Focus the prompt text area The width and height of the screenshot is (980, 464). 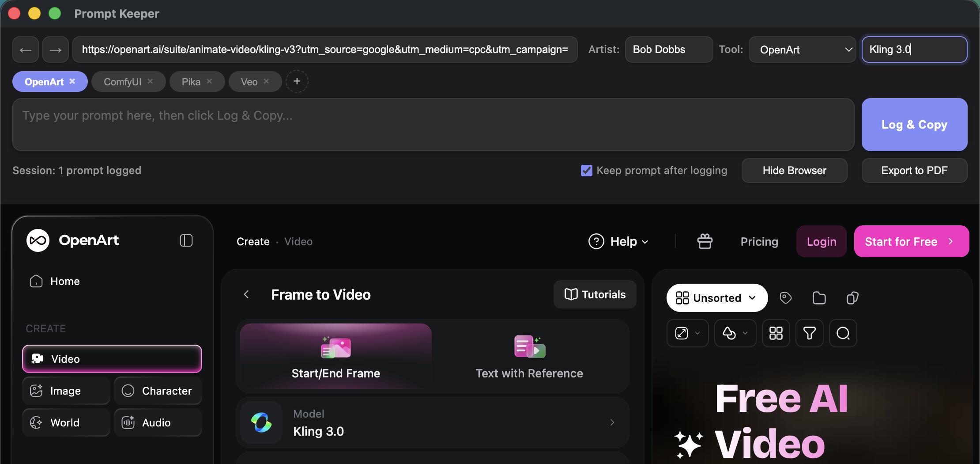click(433, 125)
